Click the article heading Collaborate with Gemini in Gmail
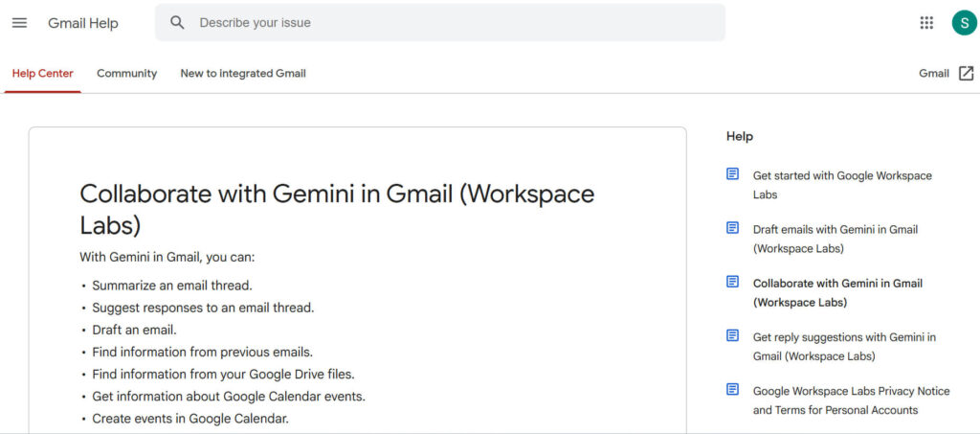 point(337,210)
